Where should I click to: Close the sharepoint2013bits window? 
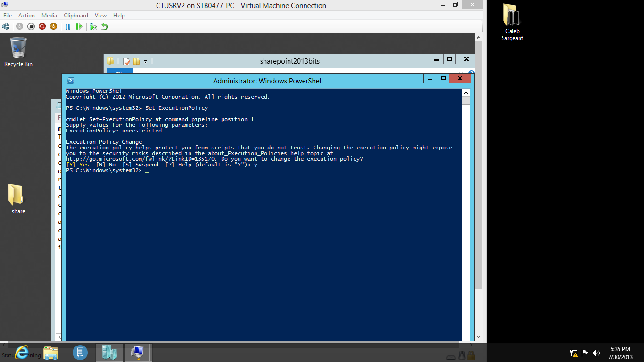click(x=466, y=59)
